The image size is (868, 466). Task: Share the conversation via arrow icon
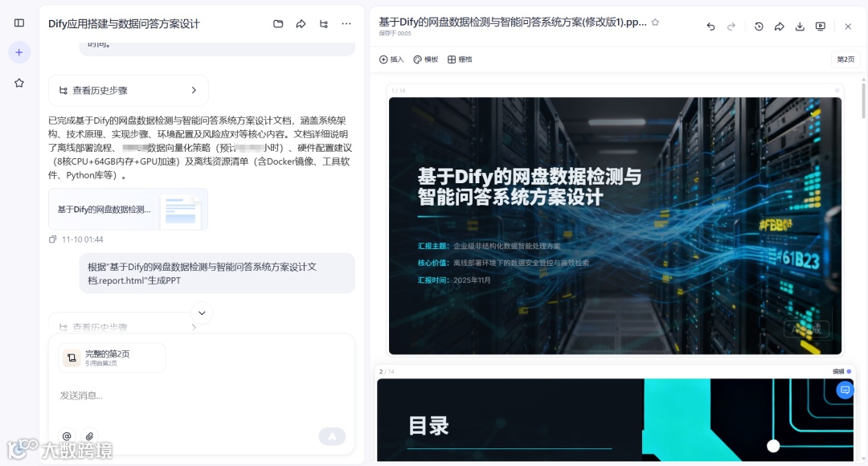(301, 24)
